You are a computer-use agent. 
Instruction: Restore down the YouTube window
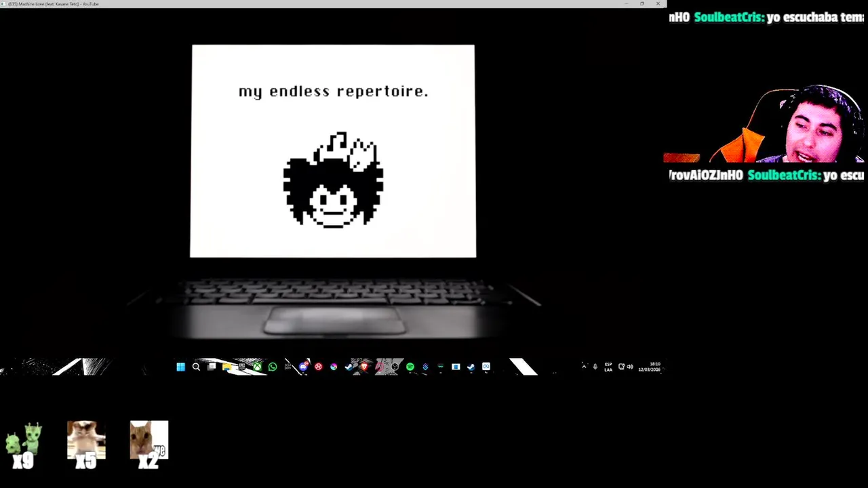[x=642, y=4]
